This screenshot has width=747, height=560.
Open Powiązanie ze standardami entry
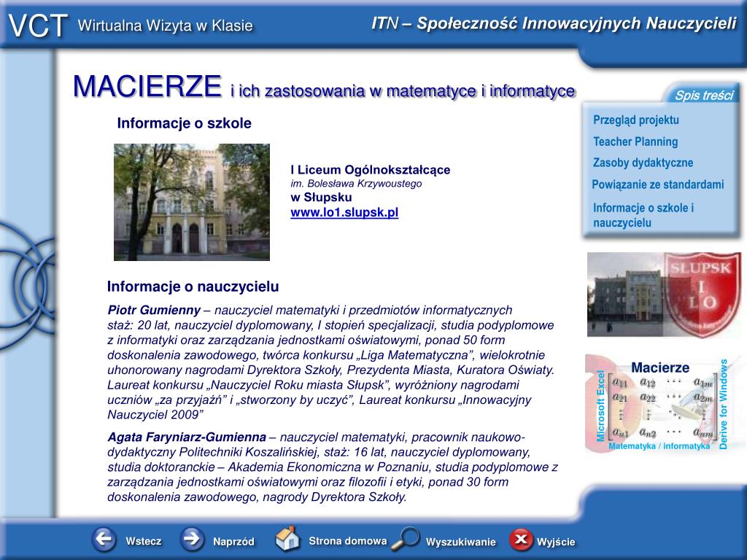(x=658, y=184)
